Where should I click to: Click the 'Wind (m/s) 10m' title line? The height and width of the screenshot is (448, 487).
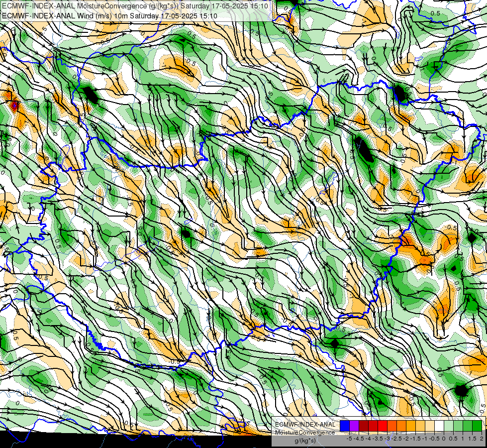pos(109,16)
